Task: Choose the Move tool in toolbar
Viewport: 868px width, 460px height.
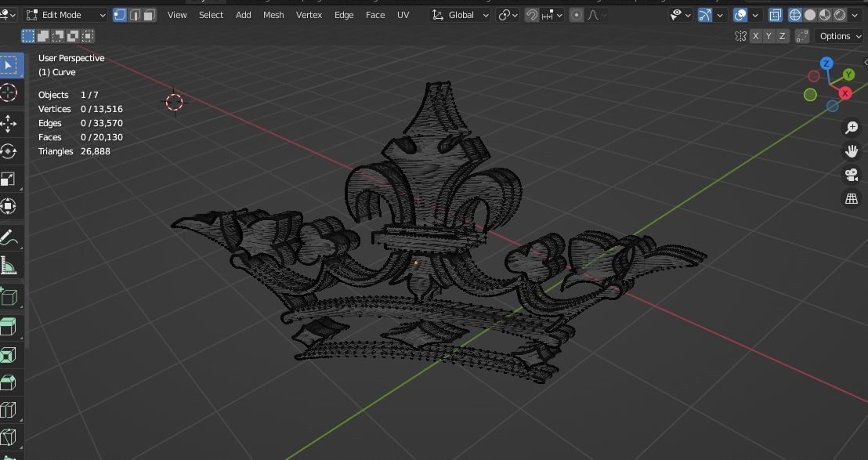Action: 9,123
